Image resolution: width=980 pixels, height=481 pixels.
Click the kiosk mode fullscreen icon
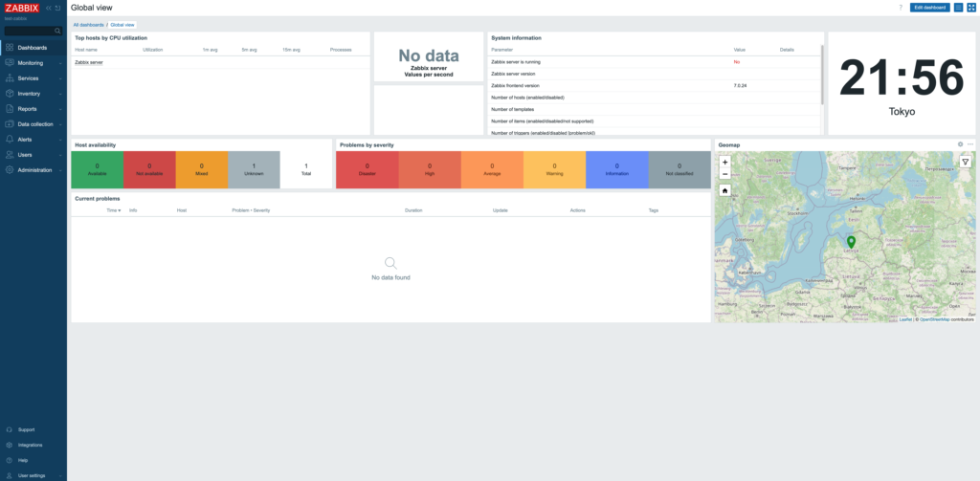click(970, 8)
